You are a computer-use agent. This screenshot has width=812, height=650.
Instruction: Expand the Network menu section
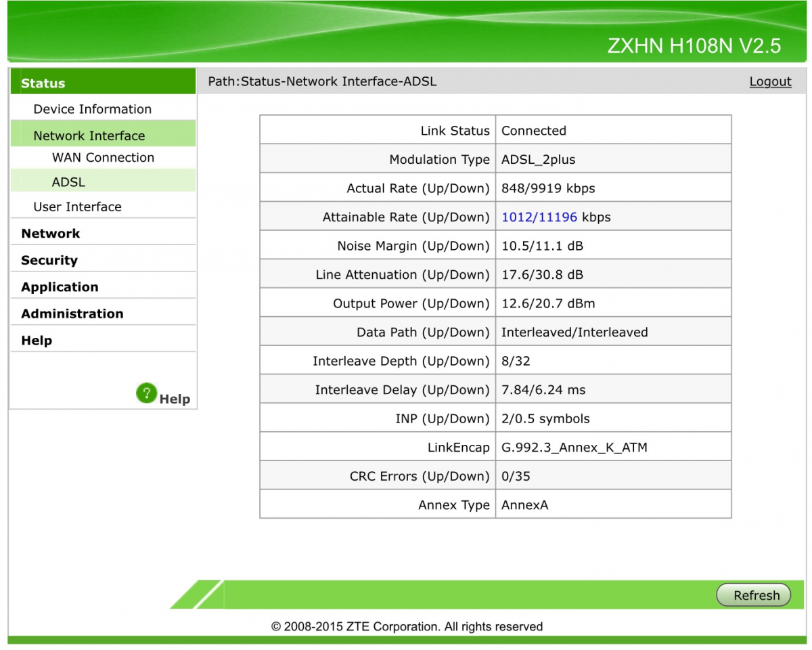tap(51, 234)
